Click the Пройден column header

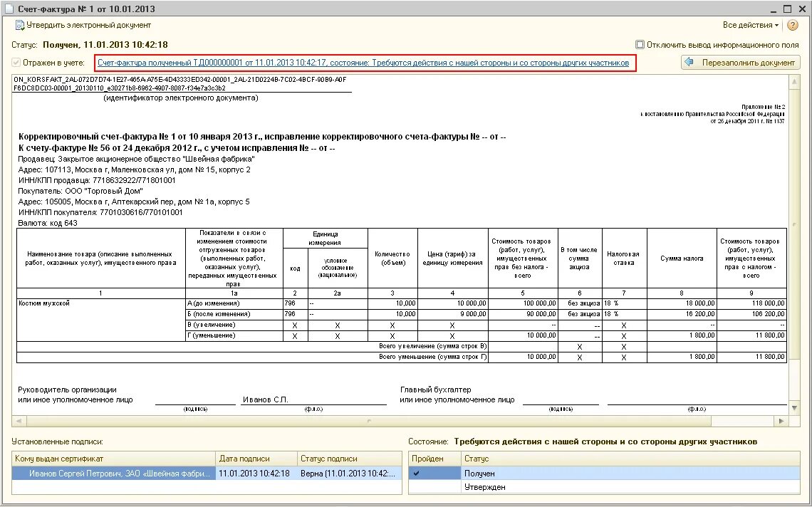434,459
